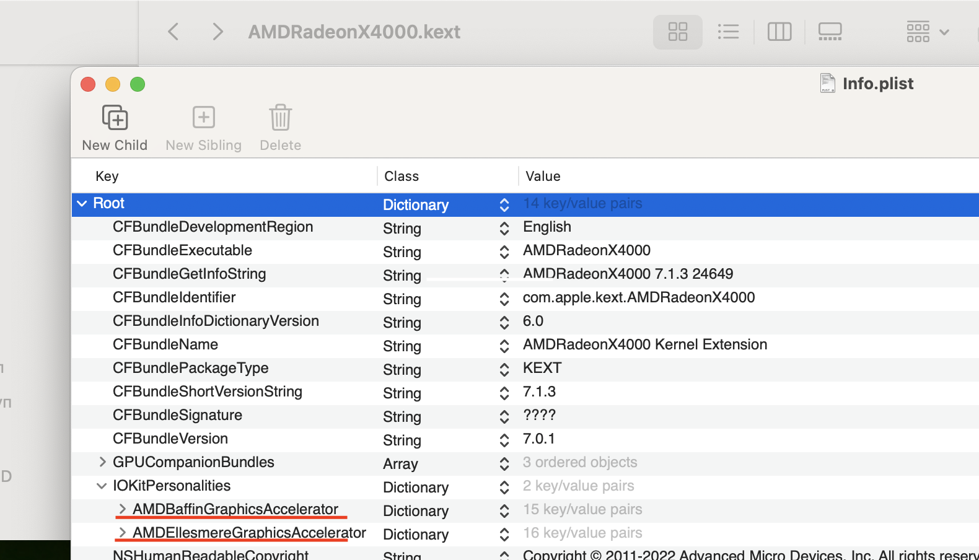Open class selector for CFBundleDevelopmentRegion
The width and height of the screenshot is (979, 560).
[x=504, y=229]
